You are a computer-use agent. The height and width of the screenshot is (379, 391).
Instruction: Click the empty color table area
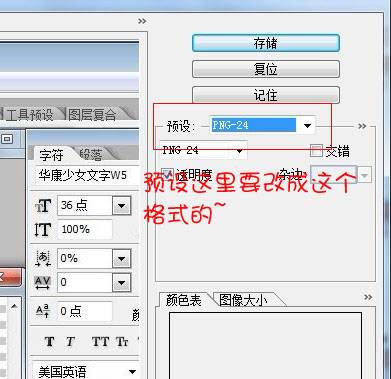point(265,345)
